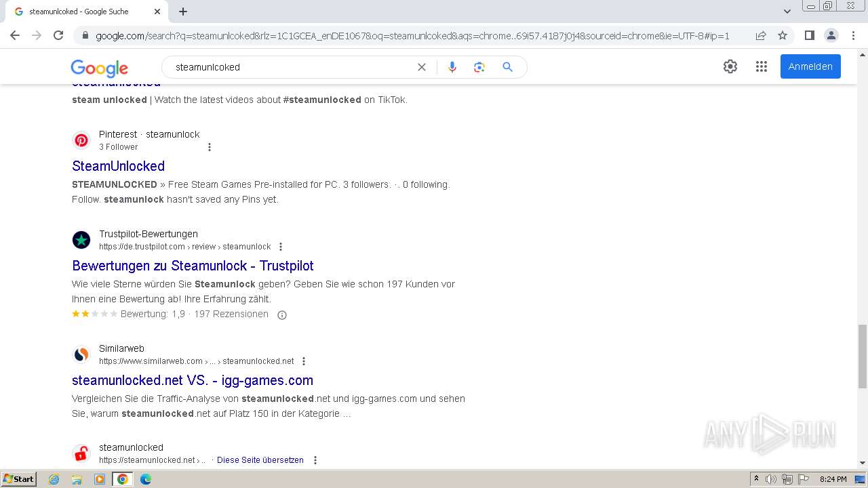Open steamunlocked.net VS. igg-games.com link
Viewport: 868px width, 488px height.
[x=193, y=380]
